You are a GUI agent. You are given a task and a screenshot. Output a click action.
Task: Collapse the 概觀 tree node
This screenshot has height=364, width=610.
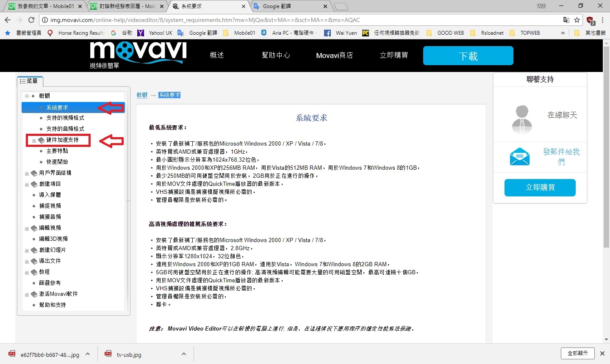pyautogui.click(x=27, y=96)
